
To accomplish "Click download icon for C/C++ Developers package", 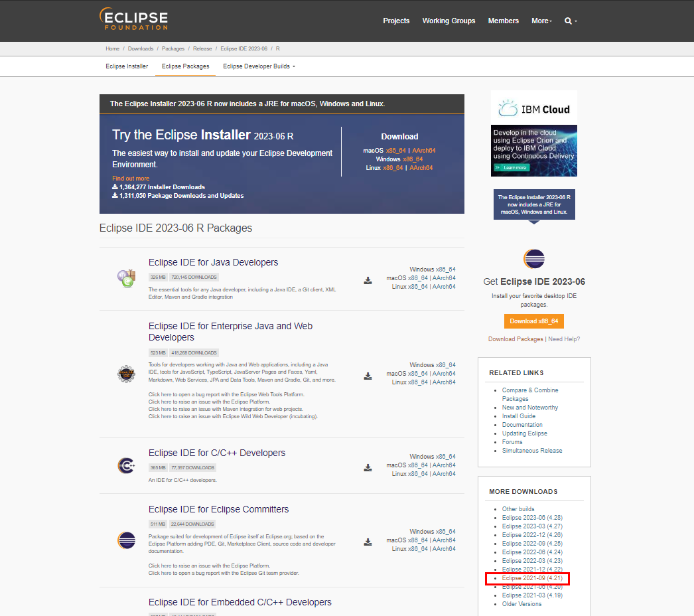I will pos(368,468).
